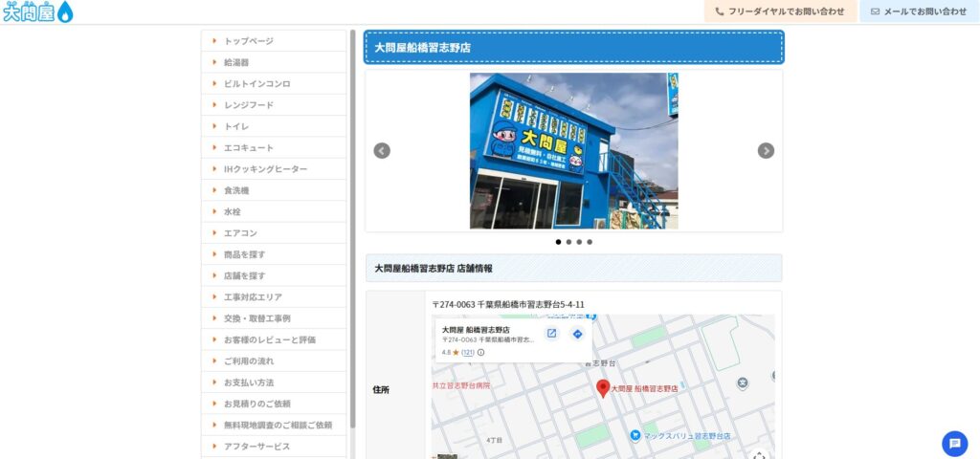Click メールでお問い合わせ button
The image size is (980, 459).
918,11
